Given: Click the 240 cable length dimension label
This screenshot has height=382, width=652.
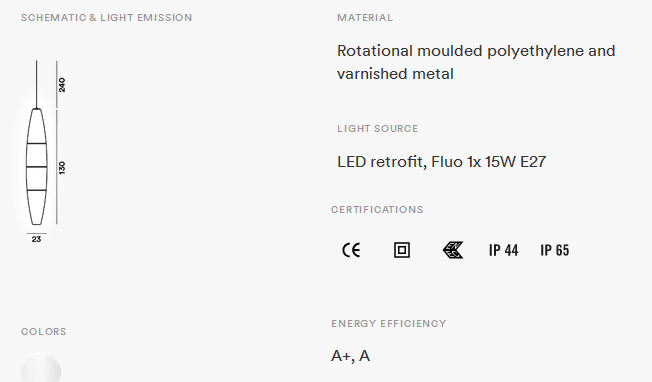Looking at the screenshot, I should point(62,85).
